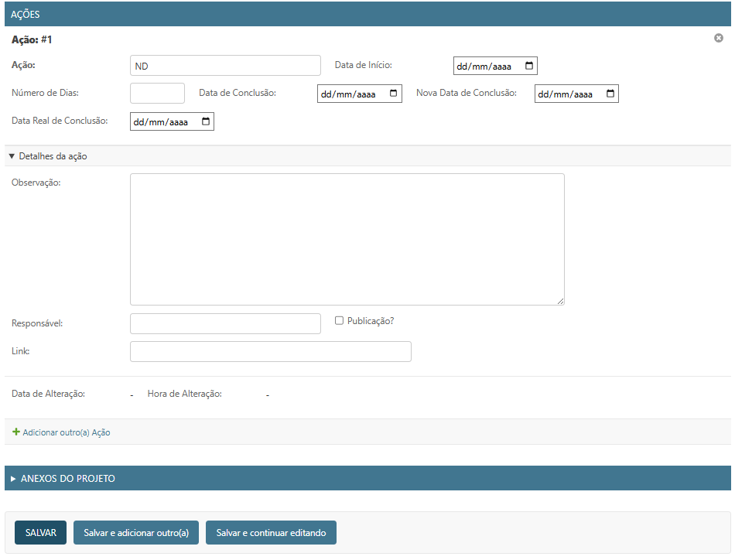Click the 'Ação: #1' heading

32,39
